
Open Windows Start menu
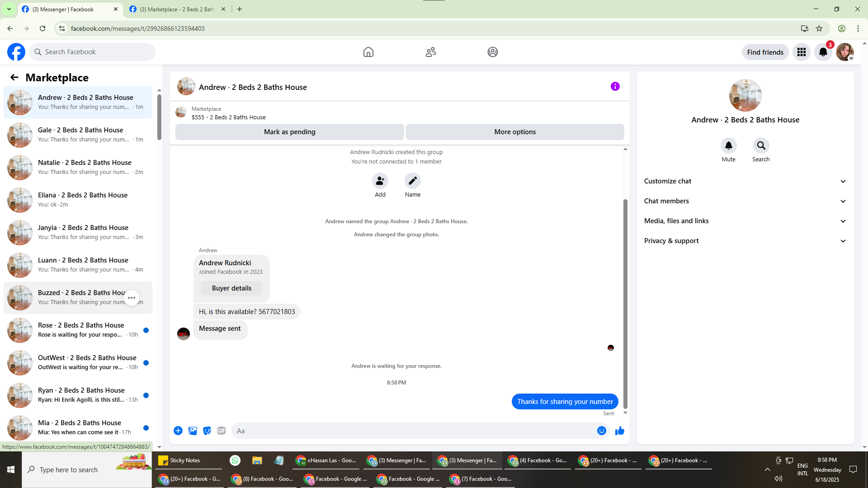(11, 470)
